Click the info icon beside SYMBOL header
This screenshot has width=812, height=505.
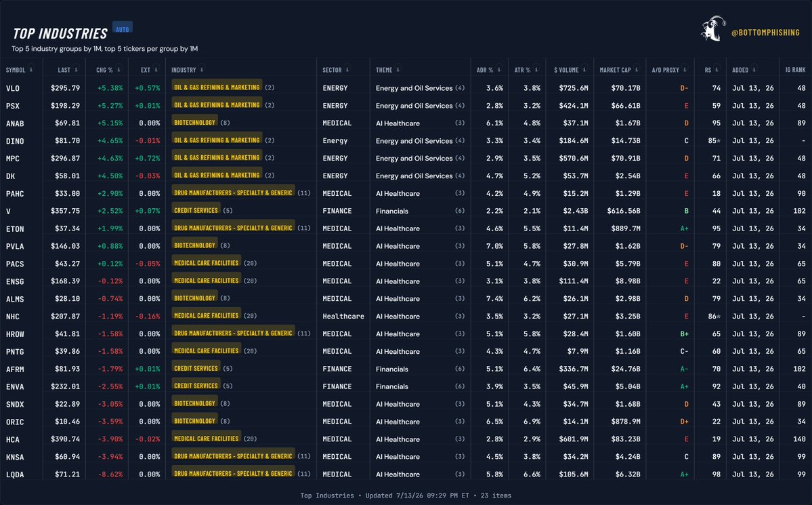coord(31,69)
